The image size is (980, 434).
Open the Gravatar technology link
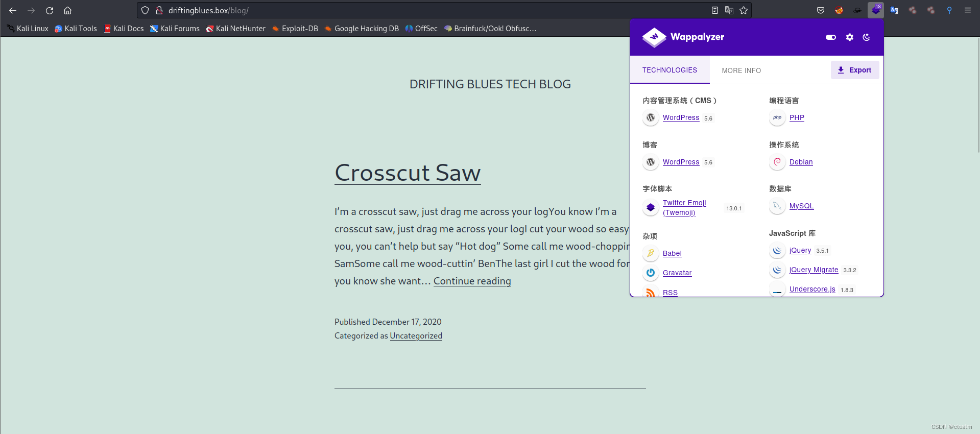click(x=677, y=273)
